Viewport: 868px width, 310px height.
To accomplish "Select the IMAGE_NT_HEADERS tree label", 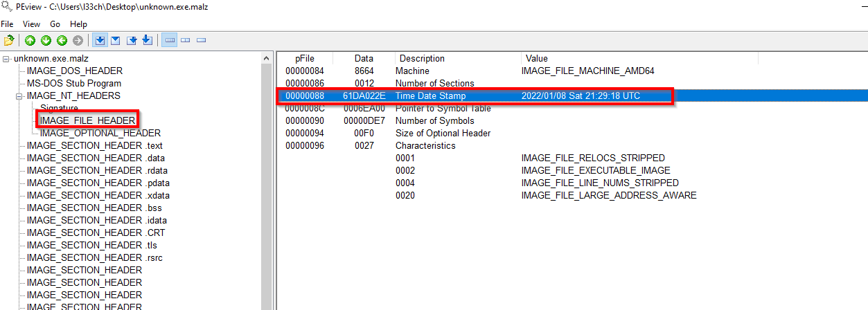I will tap(73, 95).
